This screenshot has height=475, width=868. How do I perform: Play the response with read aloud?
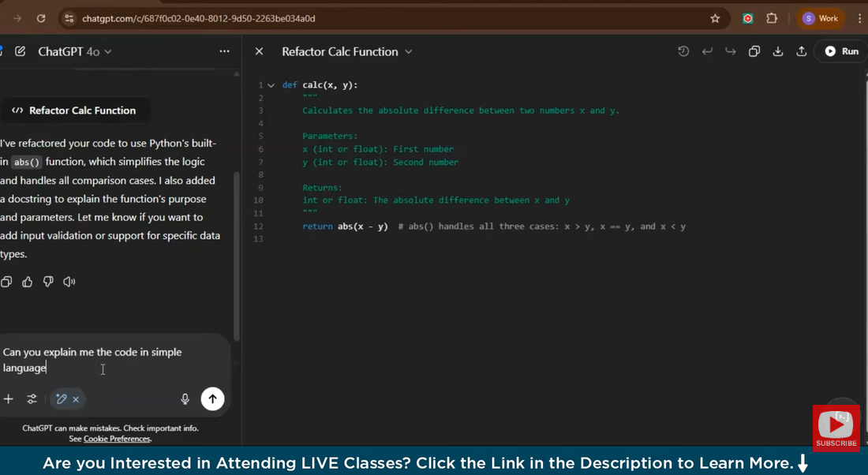[x=69, y=282]
